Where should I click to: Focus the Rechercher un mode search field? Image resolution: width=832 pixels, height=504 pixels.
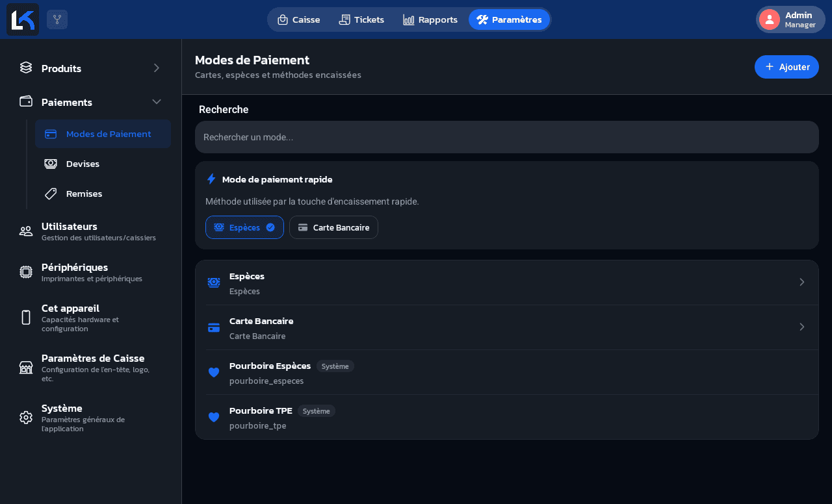(x=507, y=137)
